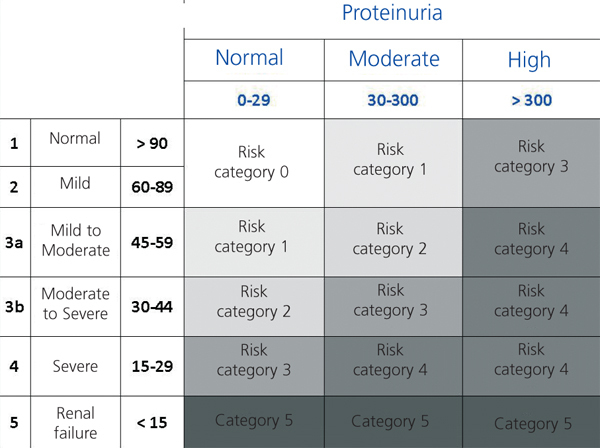The width and height of the screenshot is (600, 448).
Task: Click the 30-300 proteinuria range cell
Action: tap(393, 100)
